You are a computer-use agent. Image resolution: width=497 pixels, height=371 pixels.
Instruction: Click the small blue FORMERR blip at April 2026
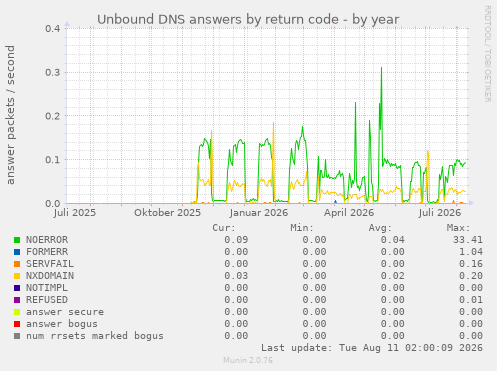point(335,201)
